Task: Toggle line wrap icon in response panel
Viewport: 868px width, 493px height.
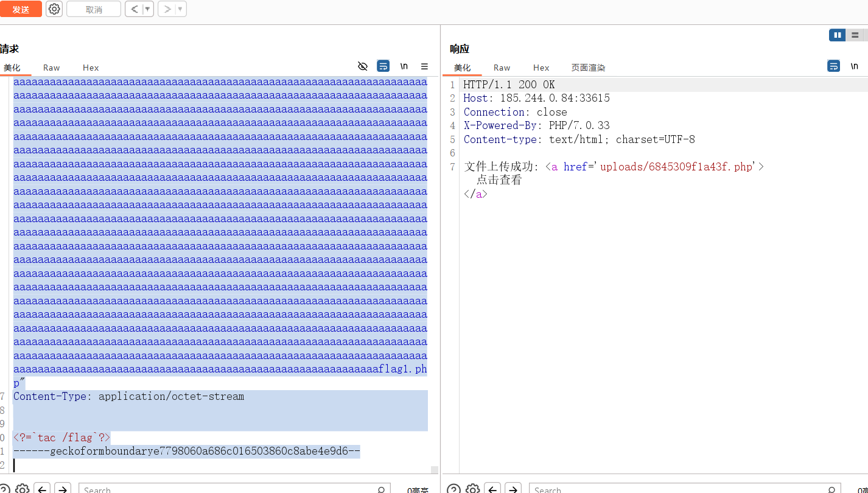Action: [834, 66]
